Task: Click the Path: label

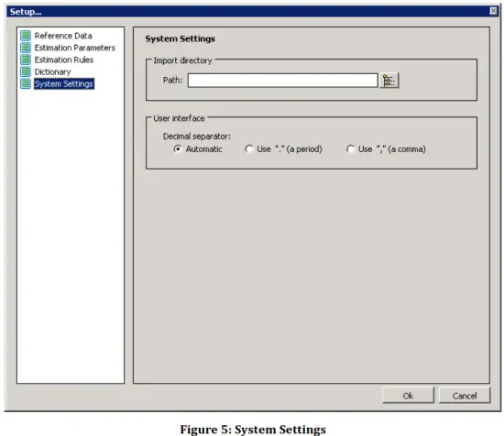Action: (x=172, y=80)
